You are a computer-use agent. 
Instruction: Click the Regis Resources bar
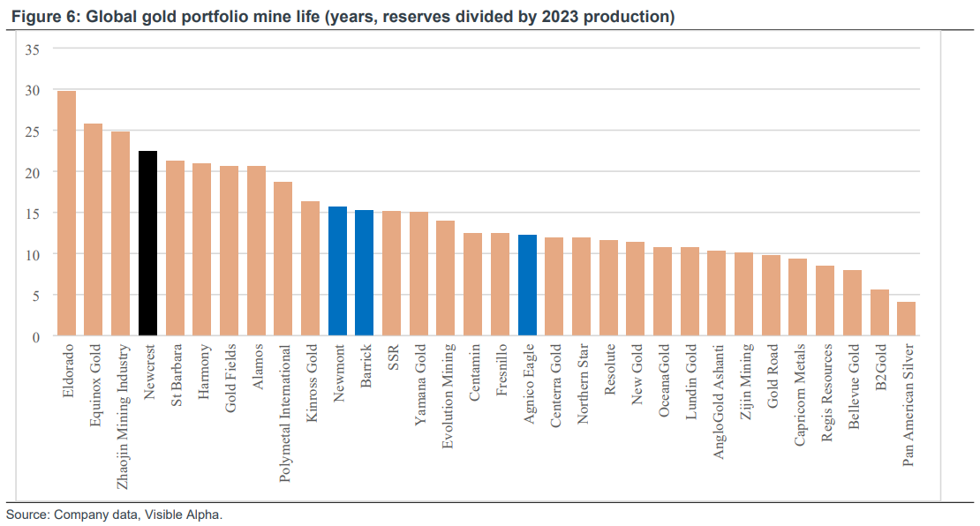click(x=826, y=301)
